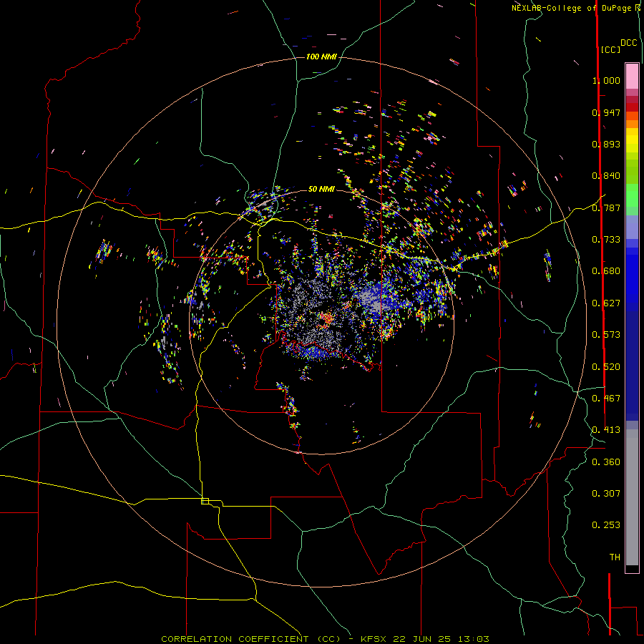Click the 1.000 scale value

(x=606, y=80)
